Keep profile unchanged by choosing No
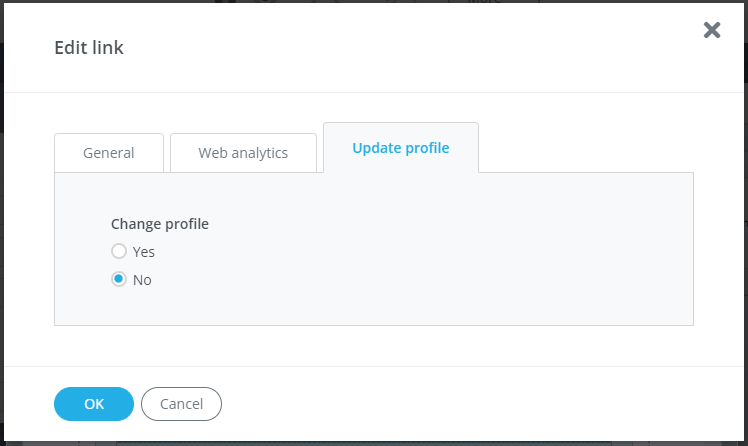This screenshot has height=446, width=748. tap(119, 279)
